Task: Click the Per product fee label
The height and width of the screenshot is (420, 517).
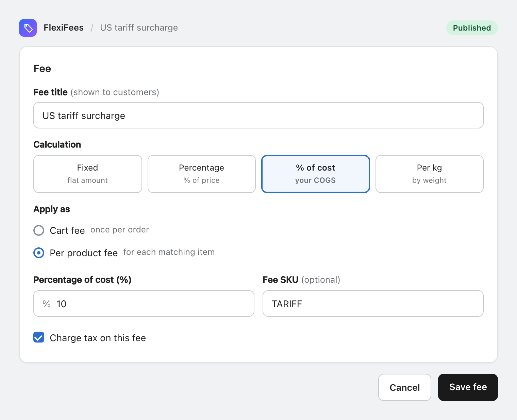Action: point(84,253)
